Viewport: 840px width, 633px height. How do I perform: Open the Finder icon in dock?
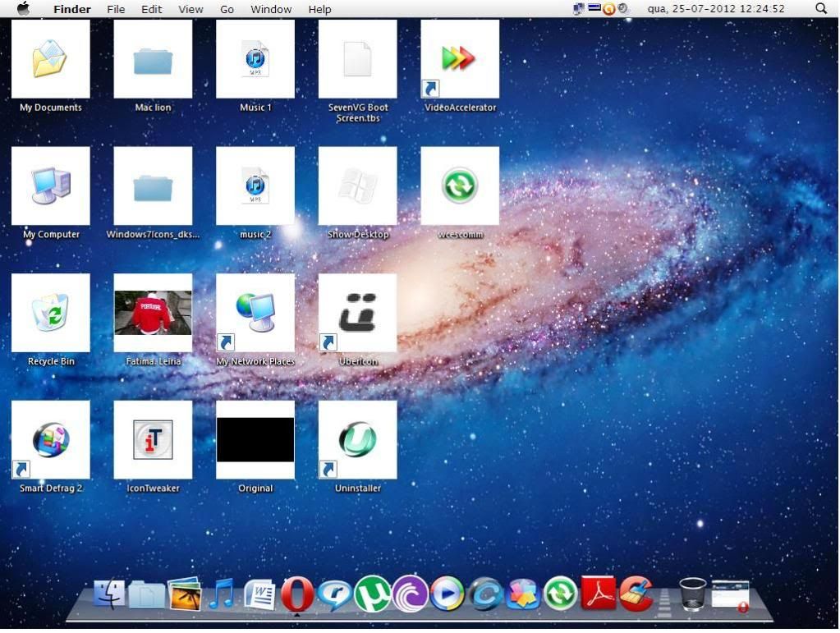click(x=109, y=594)
